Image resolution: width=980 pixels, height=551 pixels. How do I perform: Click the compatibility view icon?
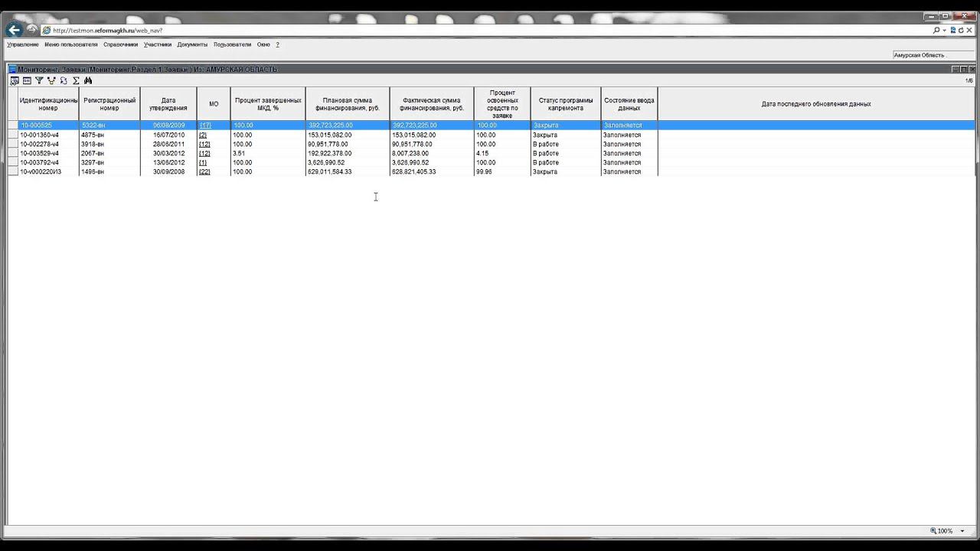coord(952,31)
